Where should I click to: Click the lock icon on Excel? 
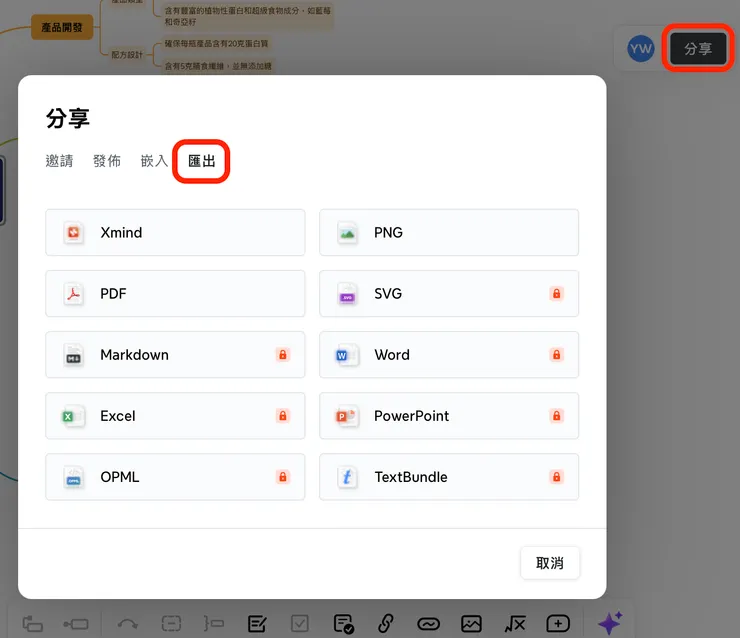tap(283, 416)
